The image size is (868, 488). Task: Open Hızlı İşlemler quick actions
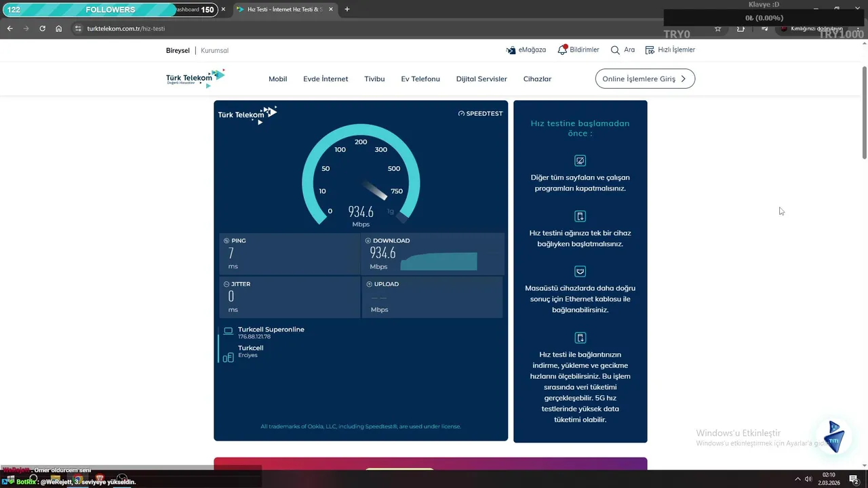670,50
